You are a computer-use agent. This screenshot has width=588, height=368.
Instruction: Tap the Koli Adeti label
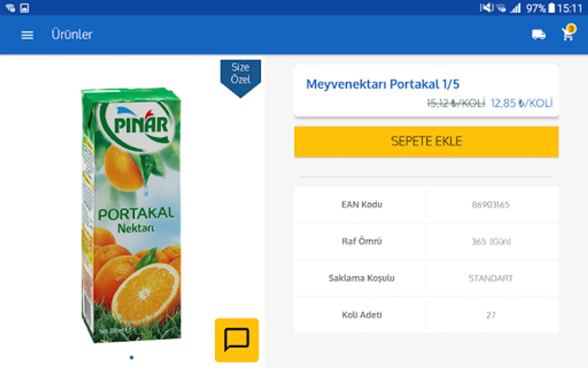coord(362,315)
